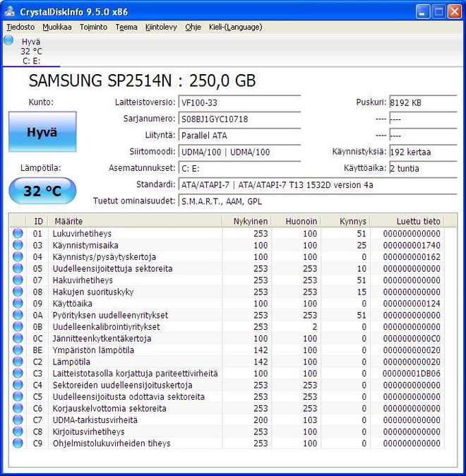Open the Kieli-(Language) menu
Screen dimensions: 466x476
pos(235,27)
